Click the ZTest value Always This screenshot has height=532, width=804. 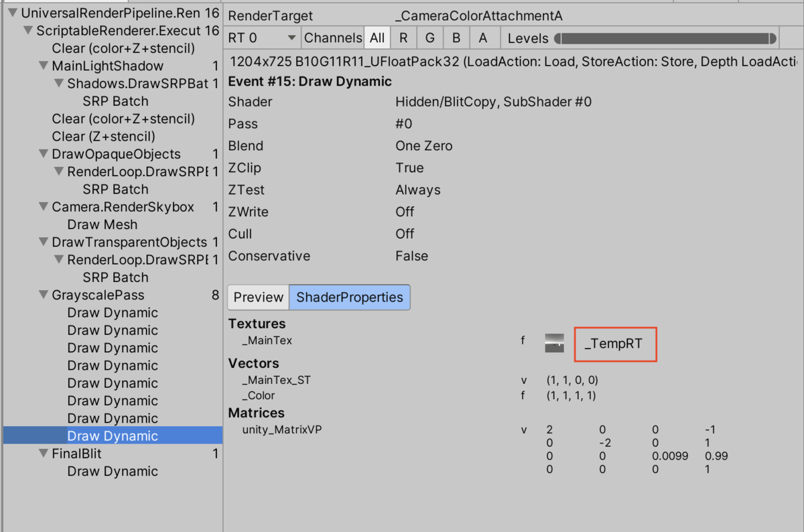tap(418, 190)
